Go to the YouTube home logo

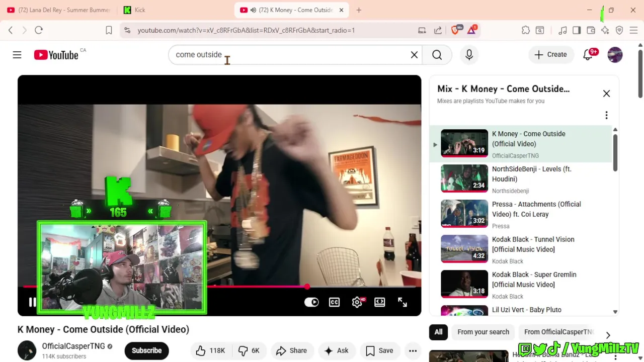tap(56, 55)
